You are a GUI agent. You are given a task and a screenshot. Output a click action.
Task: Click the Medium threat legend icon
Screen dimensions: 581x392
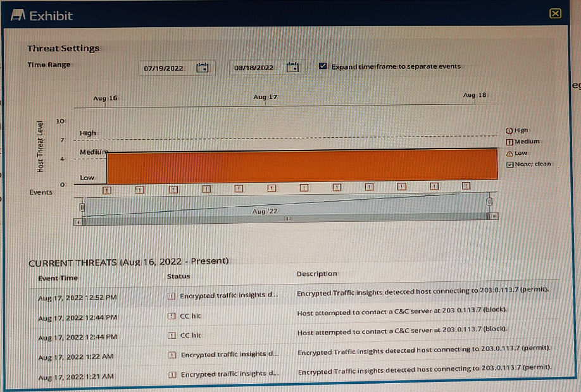(x=509, y=142)
